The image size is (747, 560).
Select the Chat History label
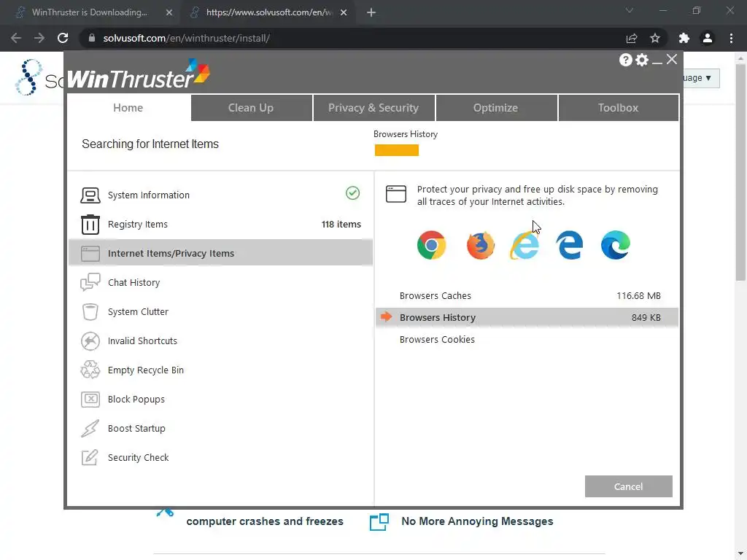click(x=134, y=282)
